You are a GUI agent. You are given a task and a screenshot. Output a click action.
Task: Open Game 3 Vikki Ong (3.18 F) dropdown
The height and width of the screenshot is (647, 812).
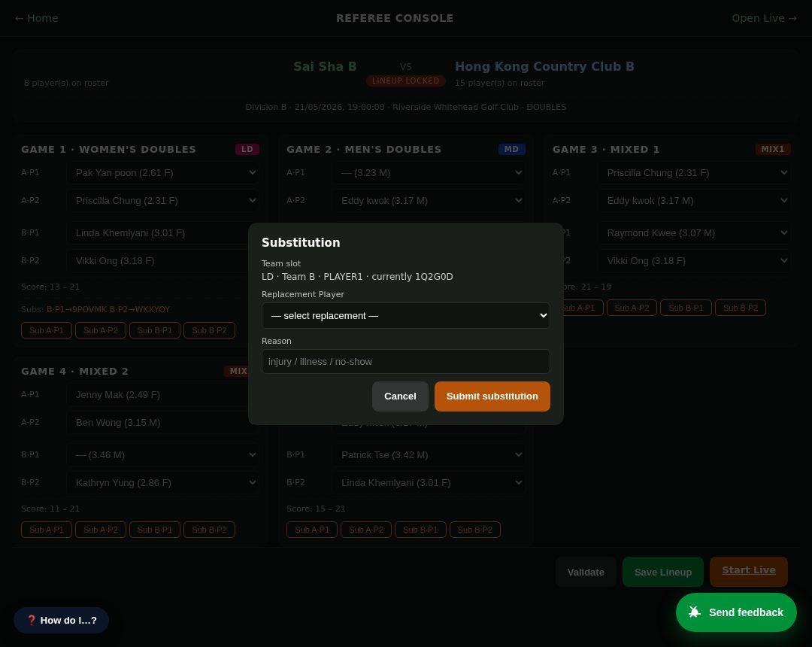click(x=695, y=260)
